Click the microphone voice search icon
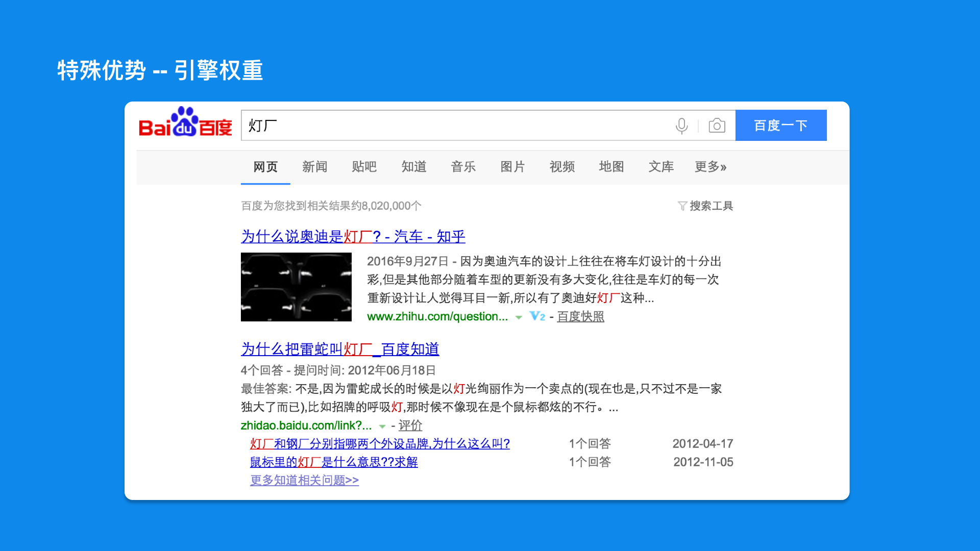This screenshot has width=980, height=551. click(681, 126)
